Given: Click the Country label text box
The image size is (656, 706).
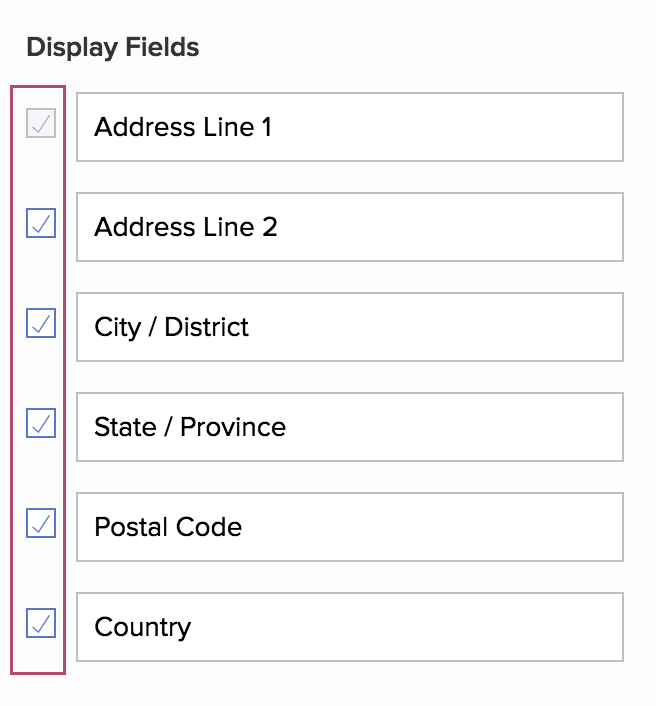Looking at the screenshot, I should [x=350, y=627].
